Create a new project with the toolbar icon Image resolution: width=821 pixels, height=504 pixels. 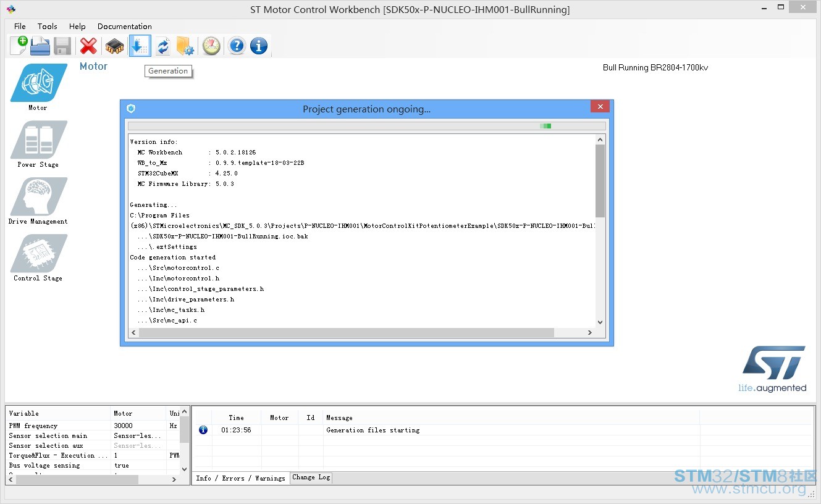(19, 46)
